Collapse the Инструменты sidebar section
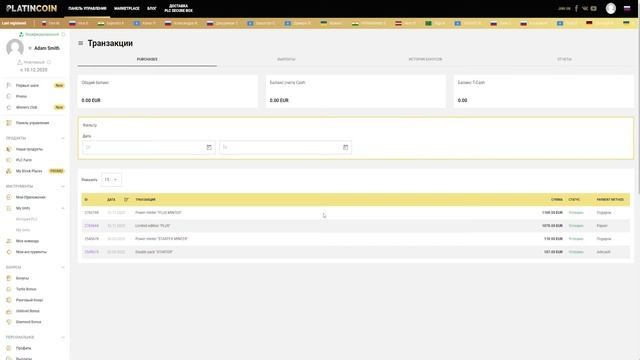Screen dimensions: 640x360 pos(63,187)
